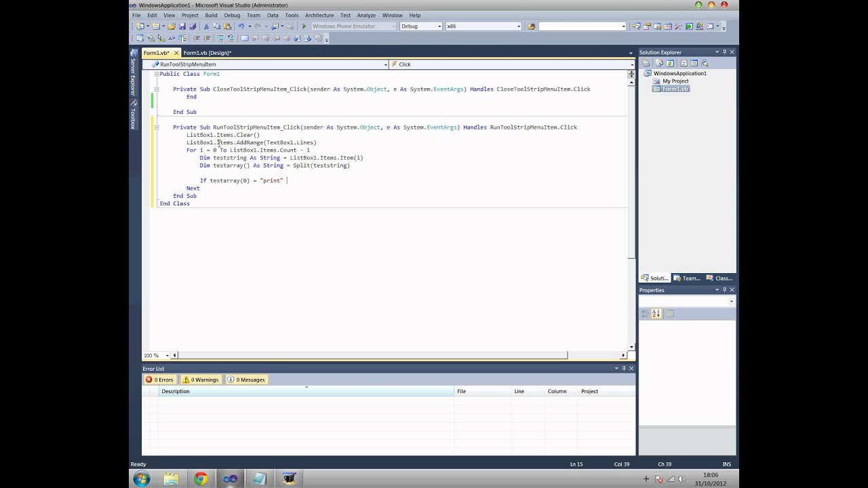Decrease line indent in text editor toolbar
This screenshot has height=488, width=868.
coord(196,39)
